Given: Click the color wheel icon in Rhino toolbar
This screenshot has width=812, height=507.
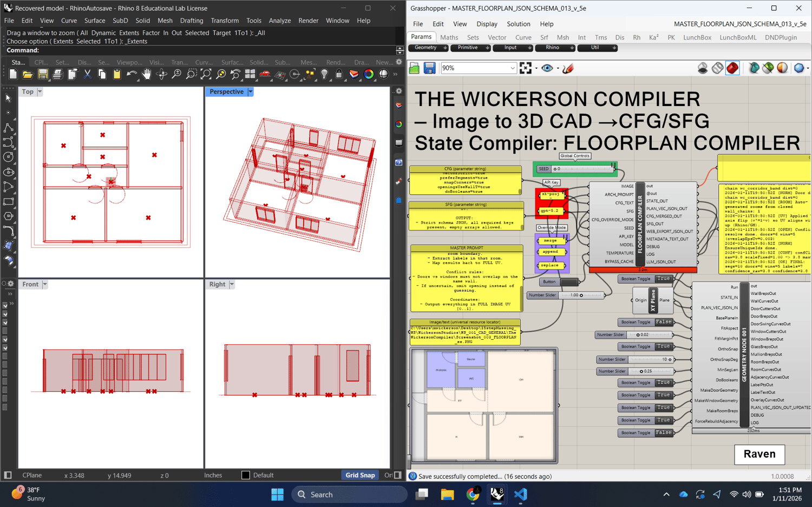Looking at the screenshot, I should (x=369, y=74).
